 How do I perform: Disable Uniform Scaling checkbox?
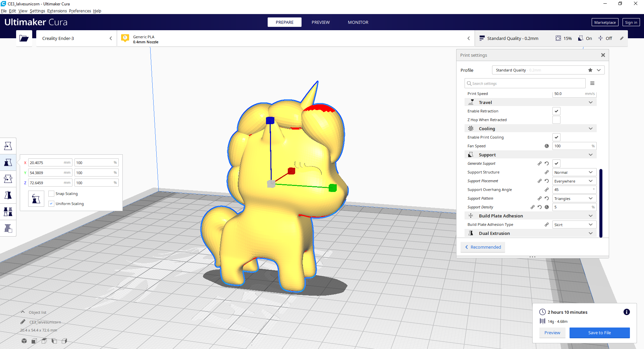point(51,204)
